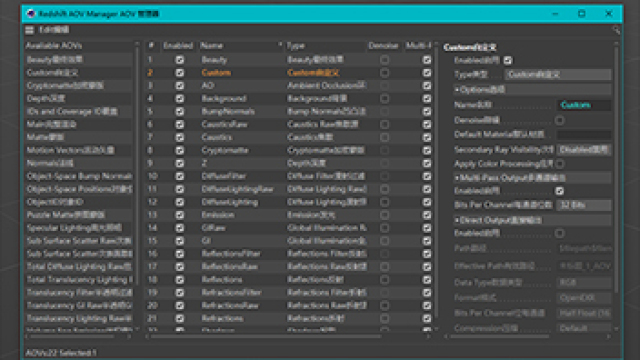
Task: Select the ReflectionsFilter row name
Action: coord(231,254)
